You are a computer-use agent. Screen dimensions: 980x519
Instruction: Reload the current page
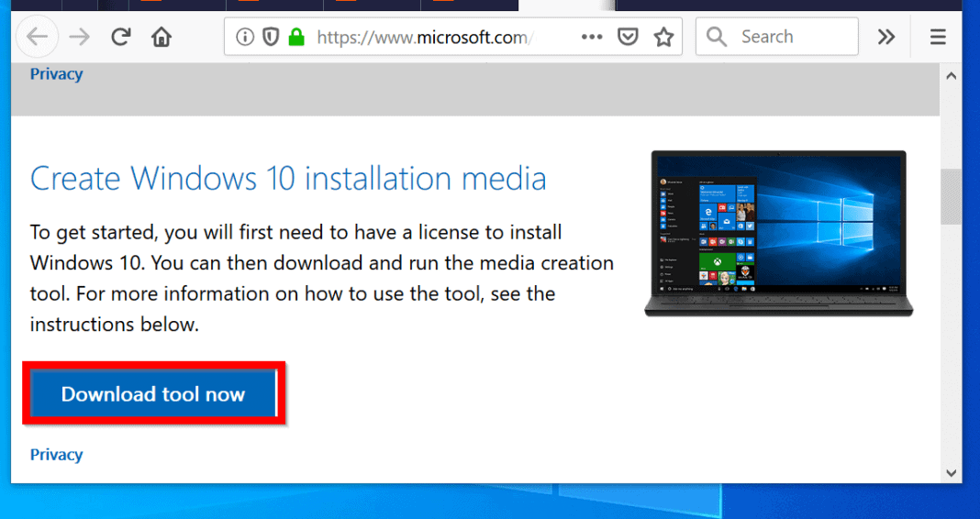coord(120,37)
